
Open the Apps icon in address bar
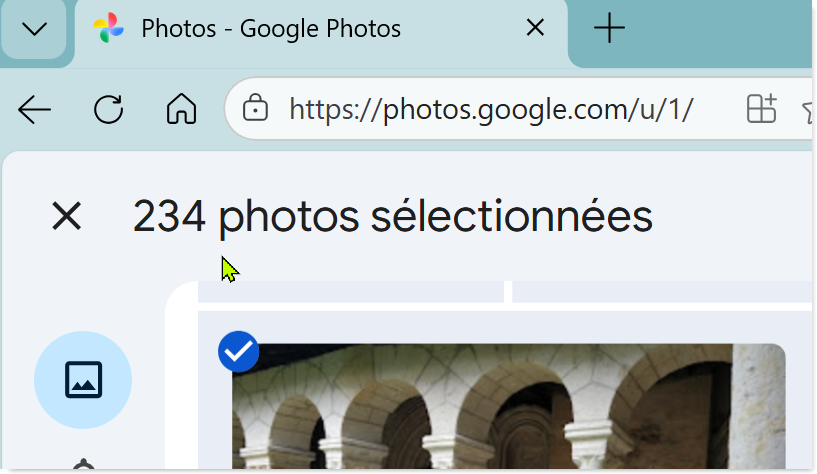click(761, 108)
